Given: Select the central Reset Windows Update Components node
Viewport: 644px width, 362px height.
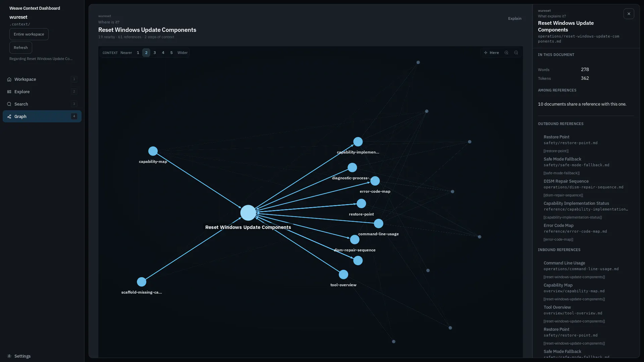Looking at the screenshot, I should (248, 213).
